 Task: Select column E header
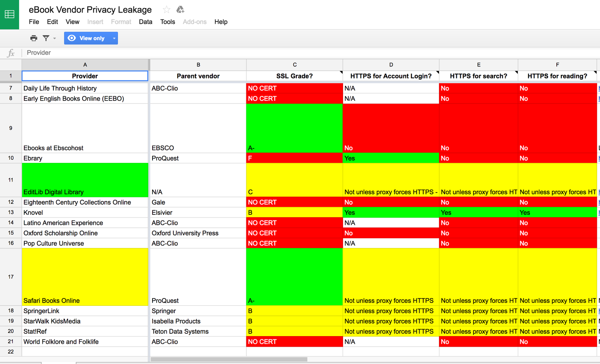[479, 65]
